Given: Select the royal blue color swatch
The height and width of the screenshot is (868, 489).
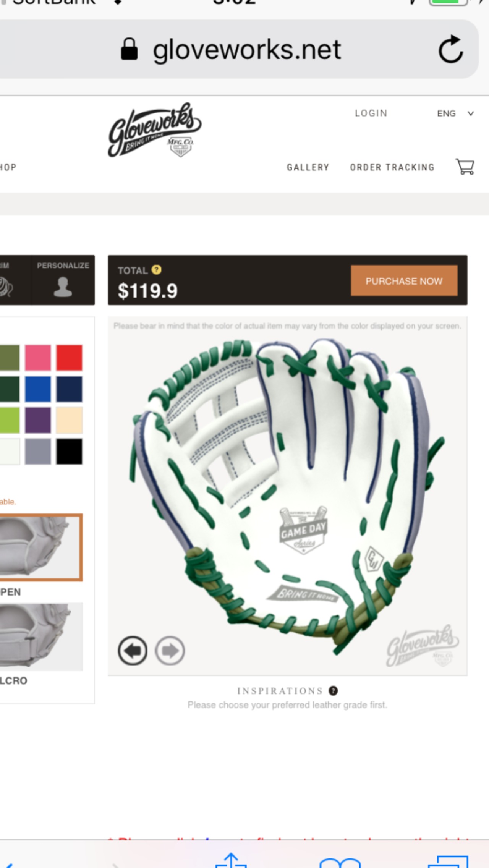Looking at the screenshot, I should [x=38, y=389].
